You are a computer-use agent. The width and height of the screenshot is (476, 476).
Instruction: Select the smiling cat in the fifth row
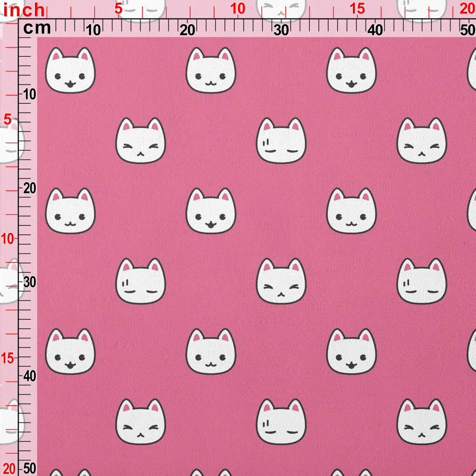coord(211,352)
